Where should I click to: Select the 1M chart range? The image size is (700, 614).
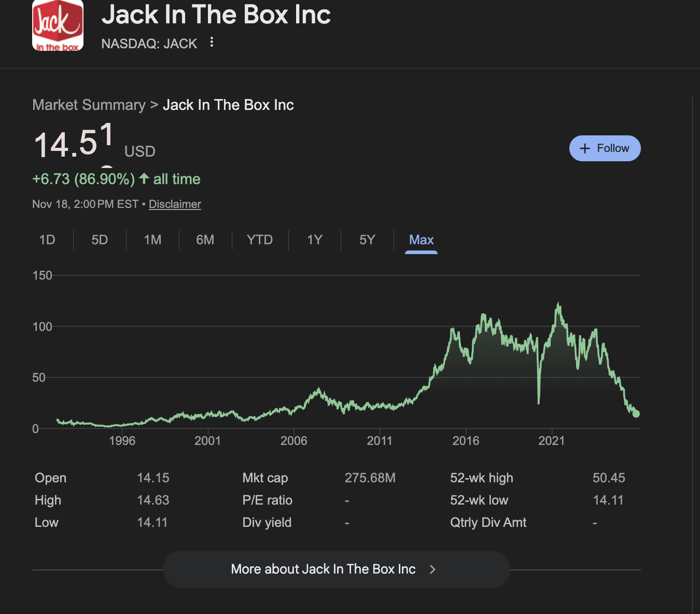click(152, 240)
